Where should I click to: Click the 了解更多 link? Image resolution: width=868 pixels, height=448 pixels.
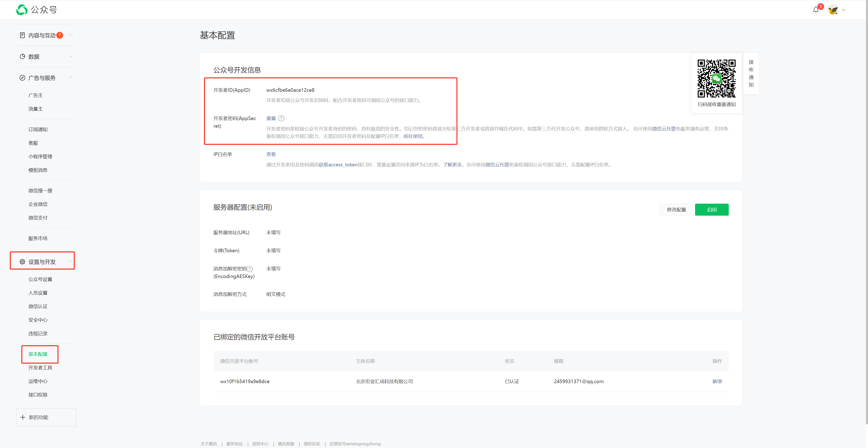coord(452,165)
